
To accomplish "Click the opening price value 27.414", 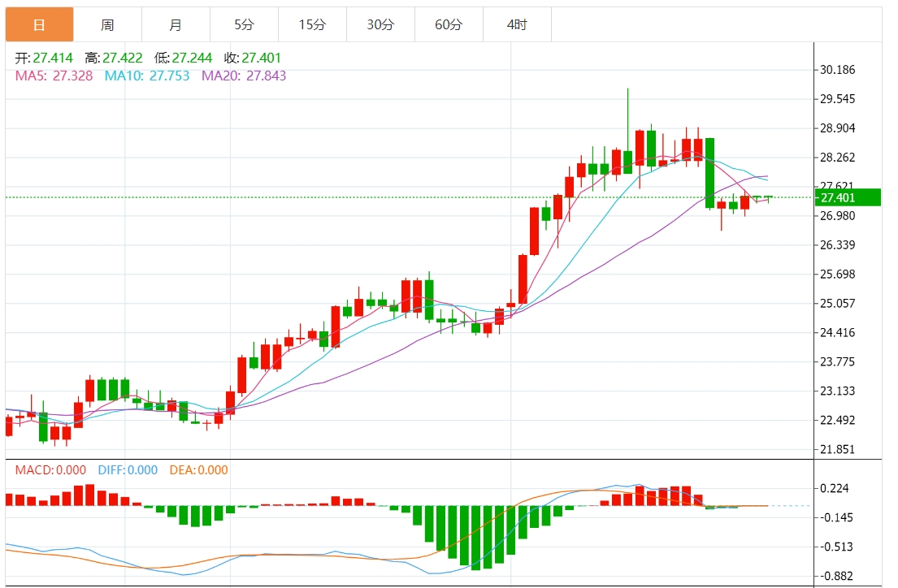I will pyautogui.click(x=53, y=58).
